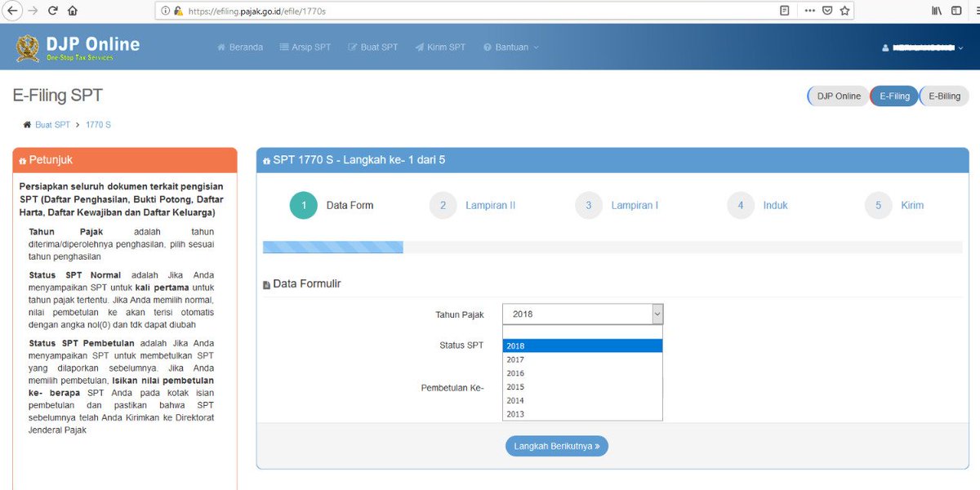Switch to the E-Filing pill button
Screen dimensions: 980x490
pyautogui.click(x=894, y=96)
